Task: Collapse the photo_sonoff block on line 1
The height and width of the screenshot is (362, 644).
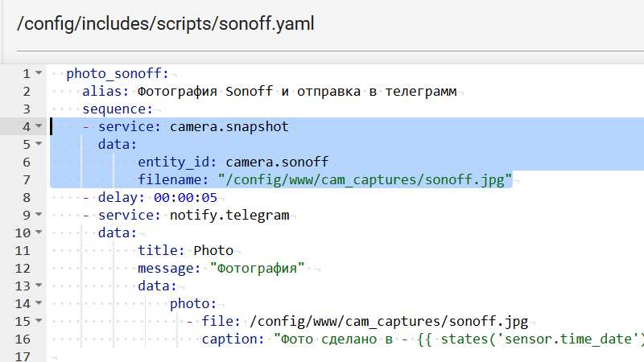Action: tap(39, 73)
